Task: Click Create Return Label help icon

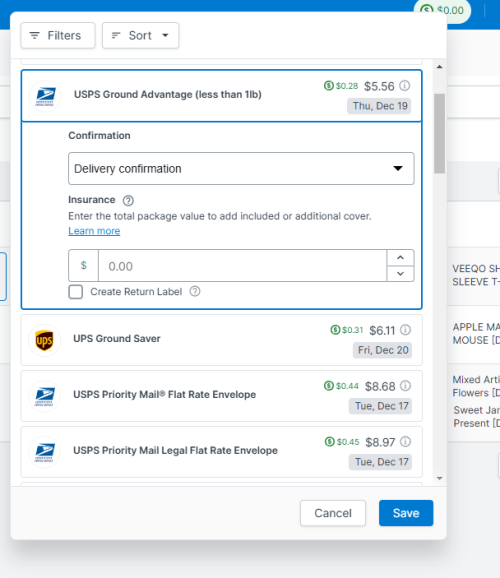Action: point(195,292)
